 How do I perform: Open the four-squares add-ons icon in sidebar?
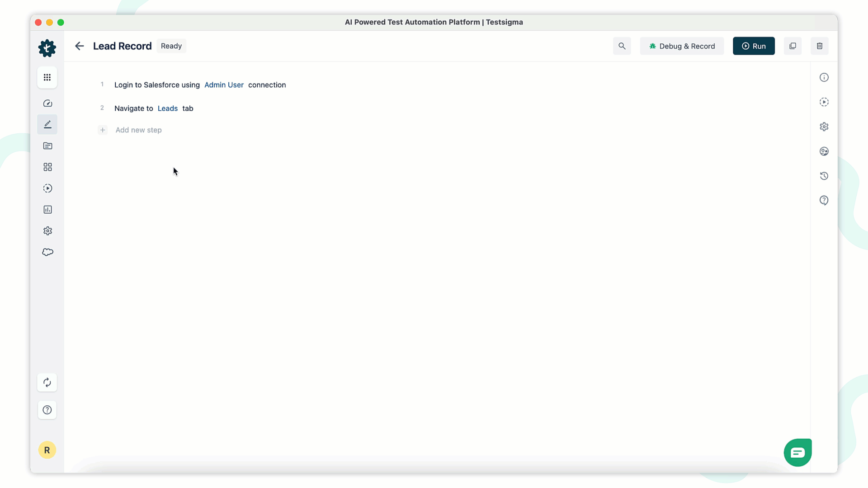tap(47, 167)
